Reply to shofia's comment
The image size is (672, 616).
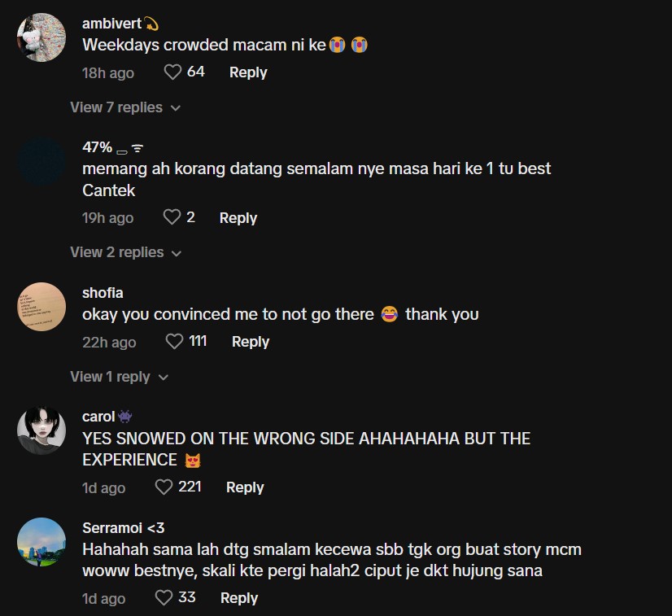[251, 342]
